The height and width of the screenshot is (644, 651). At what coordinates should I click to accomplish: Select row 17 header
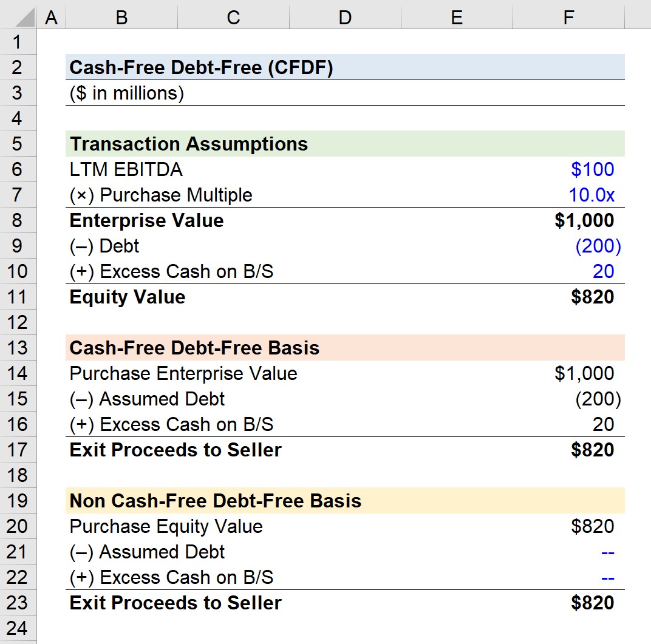[18, 450]
